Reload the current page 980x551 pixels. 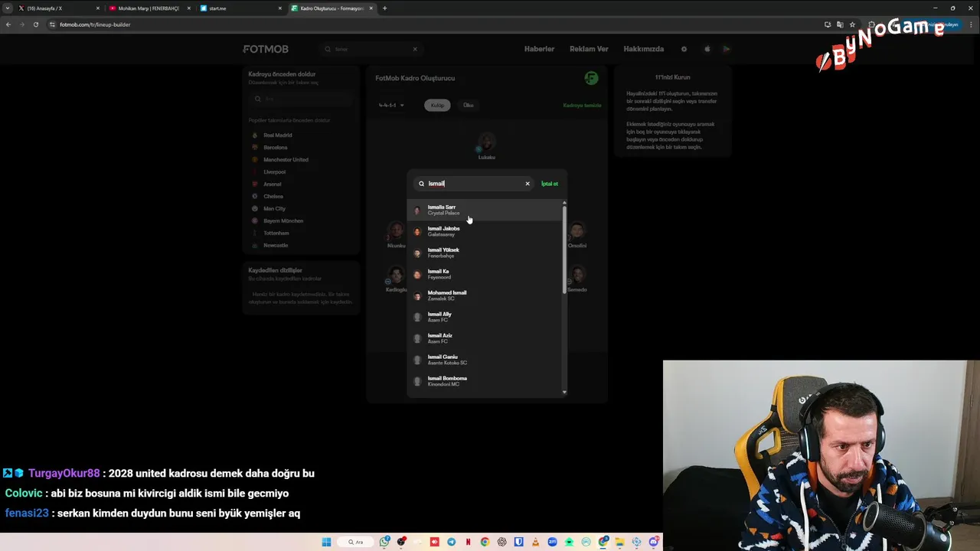point(35,24)
